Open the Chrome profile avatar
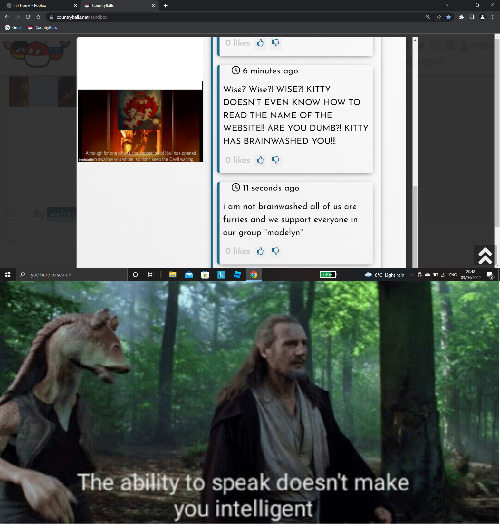 click(x=483, y=17)
